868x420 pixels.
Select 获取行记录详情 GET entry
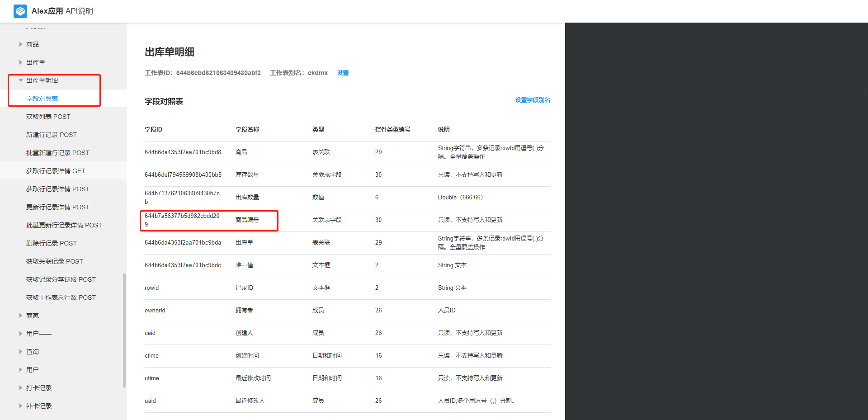[x=56, y=171]
